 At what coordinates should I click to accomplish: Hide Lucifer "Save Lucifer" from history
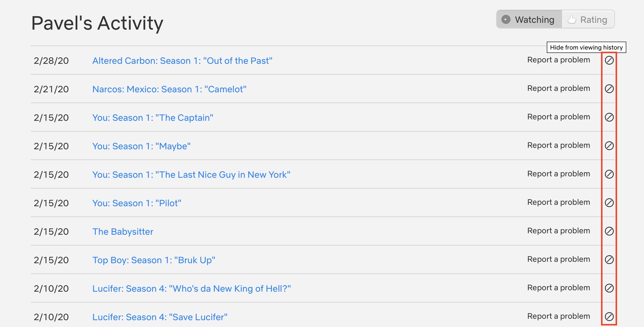pos(609,317)
